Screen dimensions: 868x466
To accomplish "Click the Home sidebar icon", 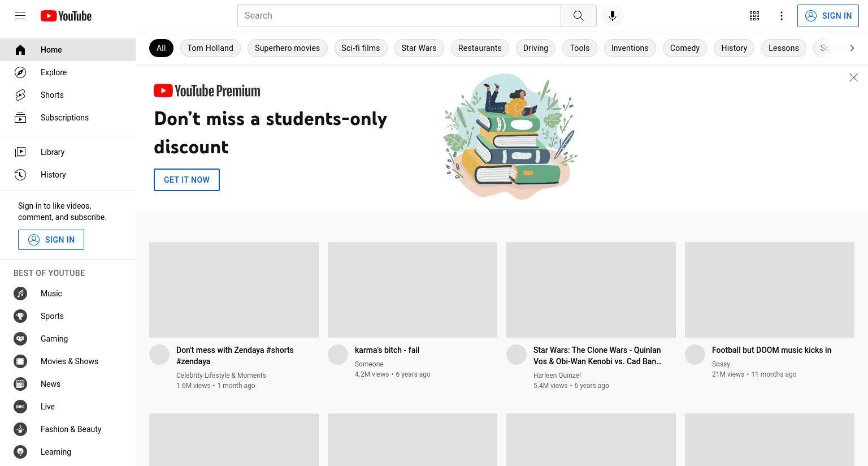I will pos(20,50).
